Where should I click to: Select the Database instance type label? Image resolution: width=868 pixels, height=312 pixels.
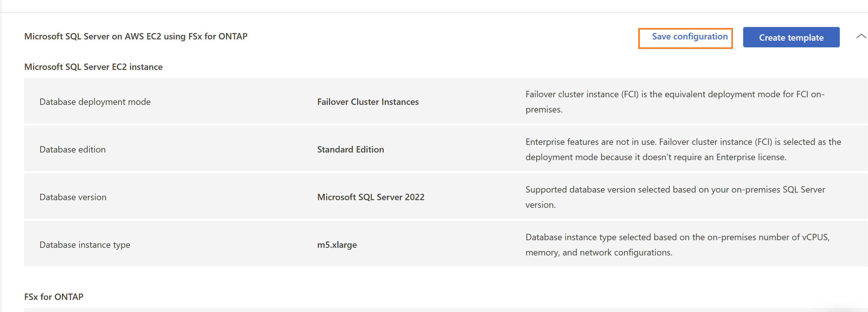(x=85, y=245)
